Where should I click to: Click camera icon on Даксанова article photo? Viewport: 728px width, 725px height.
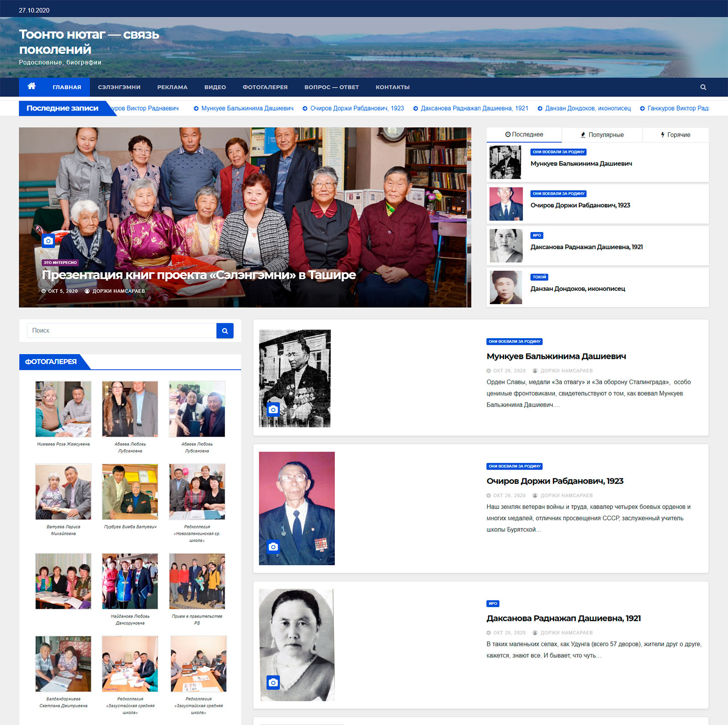tap(273, 682)
